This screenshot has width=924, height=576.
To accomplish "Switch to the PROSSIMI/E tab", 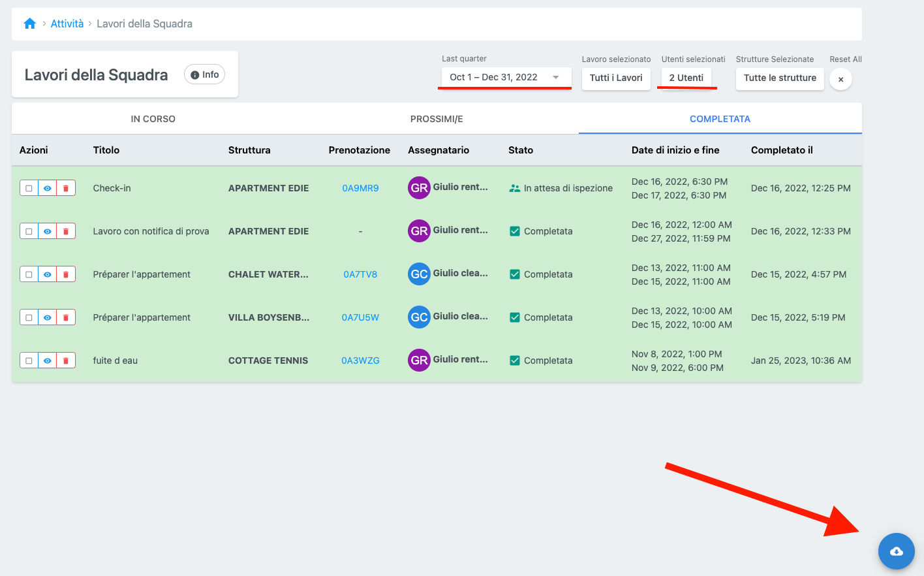I will [x=437, y=119].
